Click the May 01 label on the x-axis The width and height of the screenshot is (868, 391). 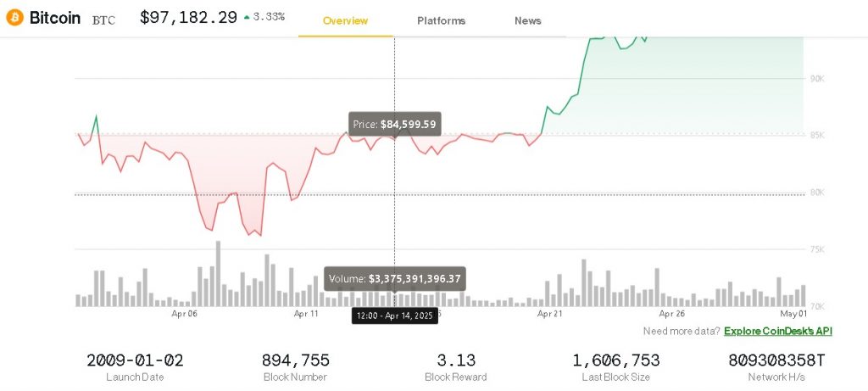(794, 314)
